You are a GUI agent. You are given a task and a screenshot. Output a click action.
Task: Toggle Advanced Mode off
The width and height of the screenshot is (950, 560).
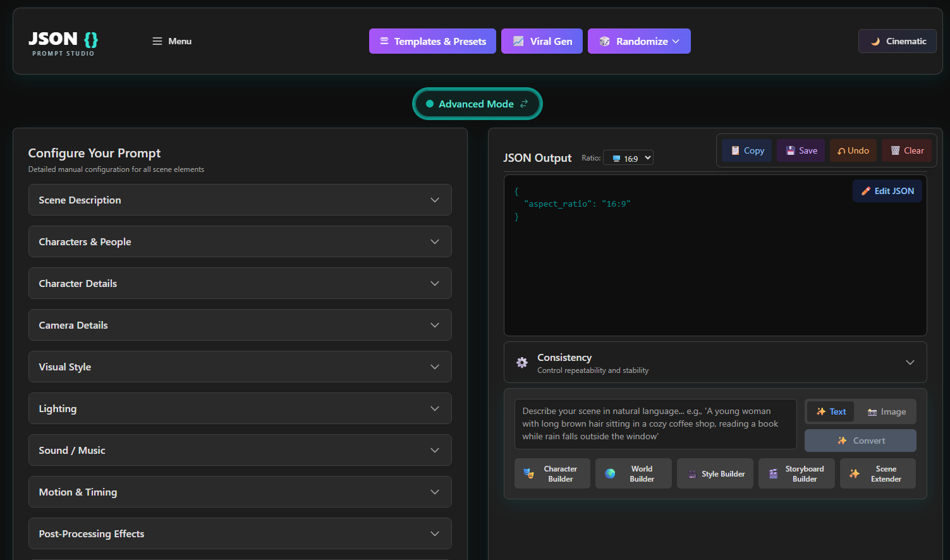pyautogui.click(x=477, y=104)
